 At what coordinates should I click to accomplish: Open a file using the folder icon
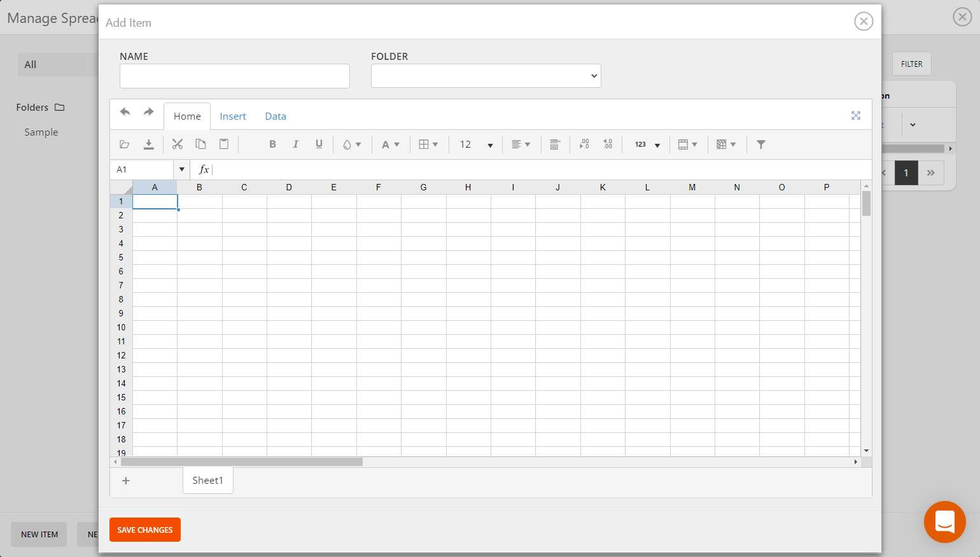point(124,144)
